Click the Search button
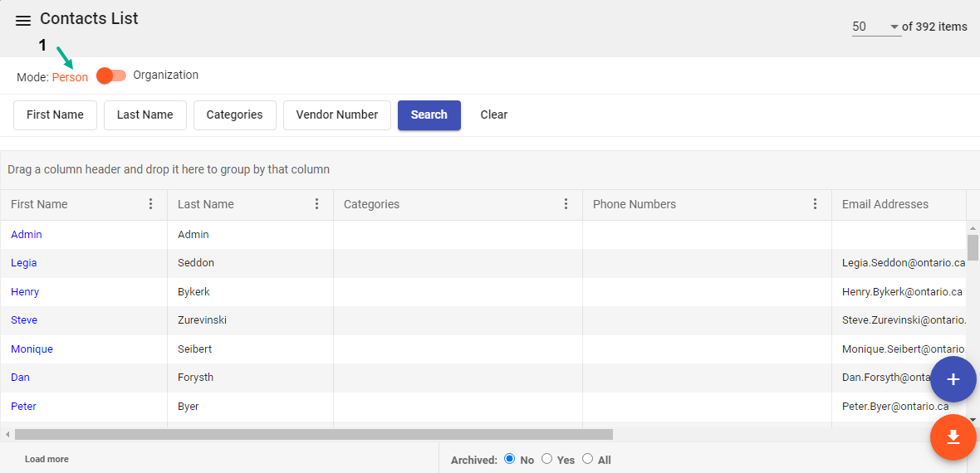 pos(429,115)
